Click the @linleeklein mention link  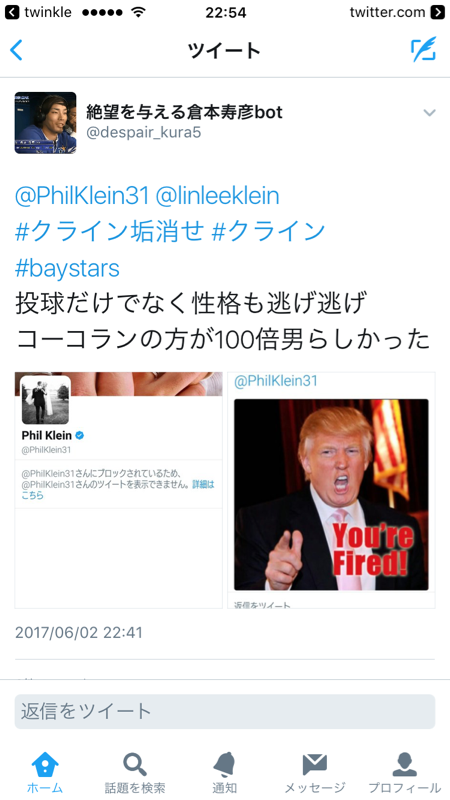click(217, 196)
